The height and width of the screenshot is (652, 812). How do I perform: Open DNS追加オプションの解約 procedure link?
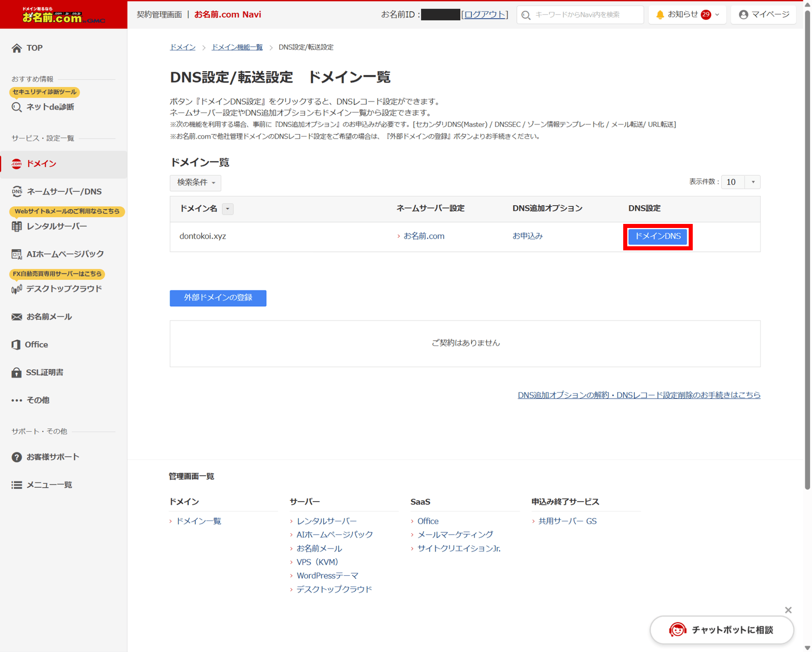639,395
